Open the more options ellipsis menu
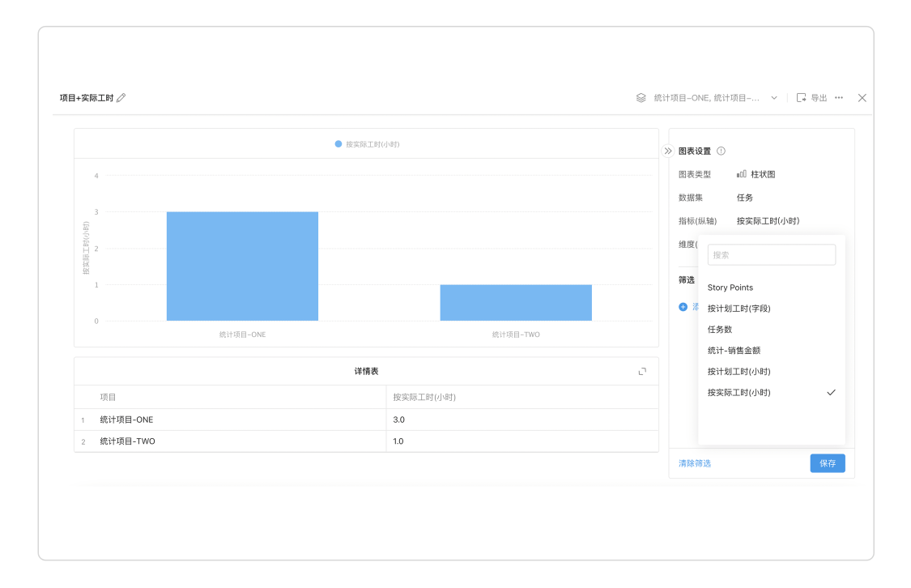 (839, 98)
